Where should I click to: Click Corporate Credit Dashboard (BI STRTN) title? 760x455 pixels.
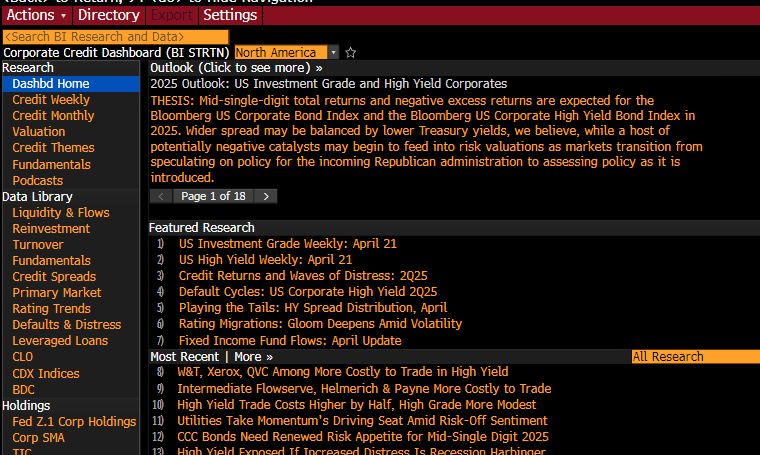coord(116,52)
